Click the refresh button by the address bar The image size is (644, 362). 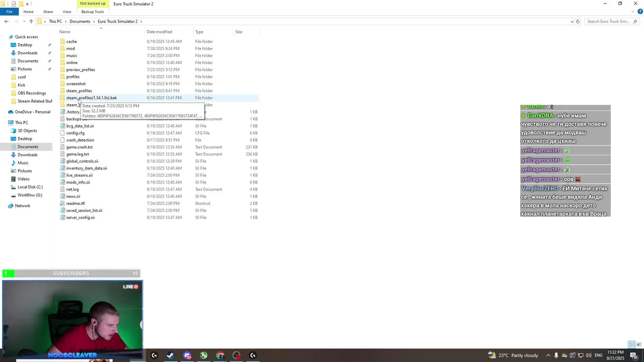point(578,21)
